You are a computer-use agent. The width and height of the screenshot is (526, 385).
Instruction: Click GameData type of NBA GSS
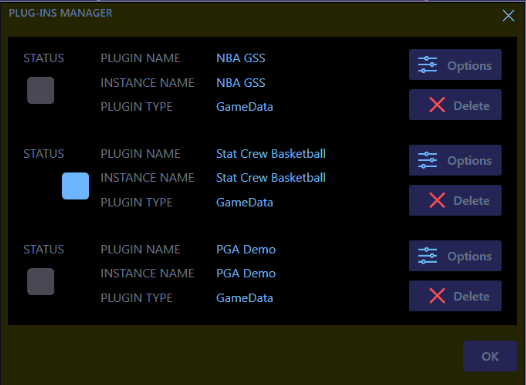(x=245, y=107)
